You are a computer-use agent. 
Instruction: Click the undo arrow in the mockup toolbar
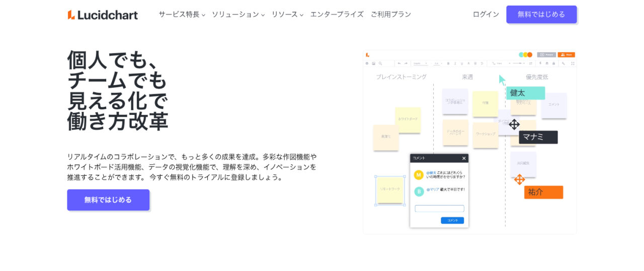point(399,63)
